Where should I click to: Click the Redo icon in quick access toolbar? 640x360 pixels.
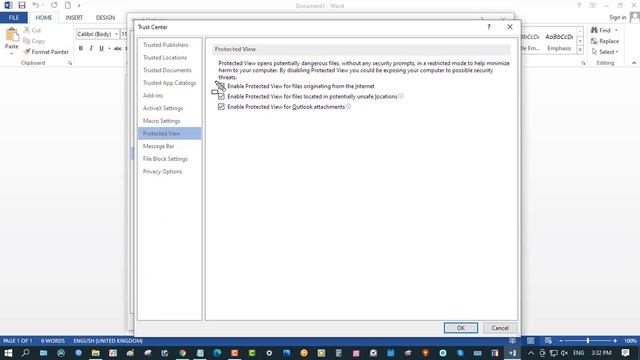(x=54, y=5)
